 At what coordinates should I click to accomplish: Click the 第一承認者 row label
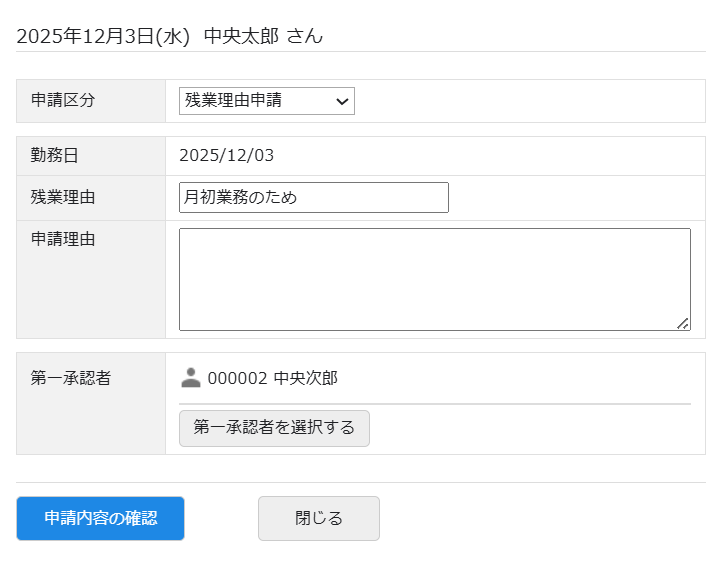coord(70,378)
